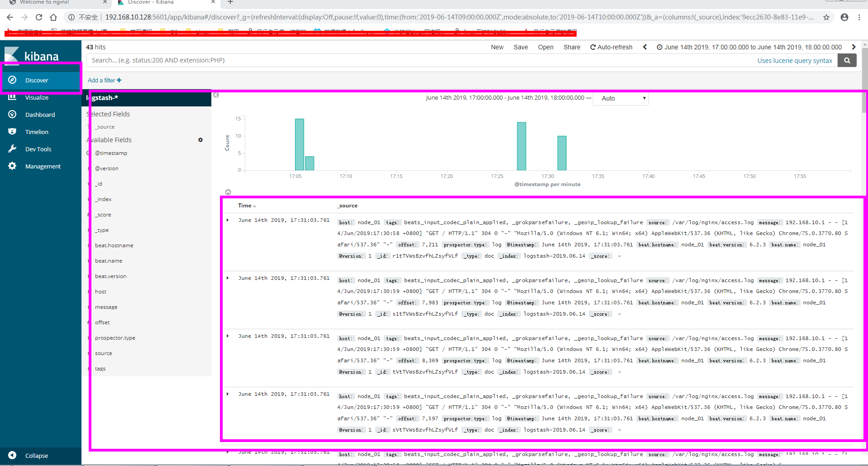Image resolution: width=868 pixels, height=466 pixels.
Task: Open browser profile account icon
Action: coord(844,17)
